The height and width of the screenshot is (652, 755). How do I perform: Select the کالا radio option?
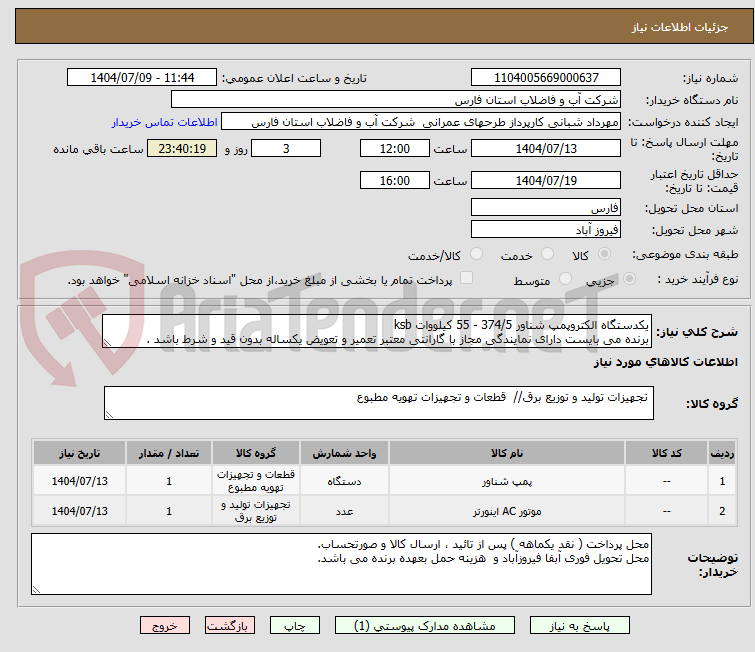tap(604, 254)
